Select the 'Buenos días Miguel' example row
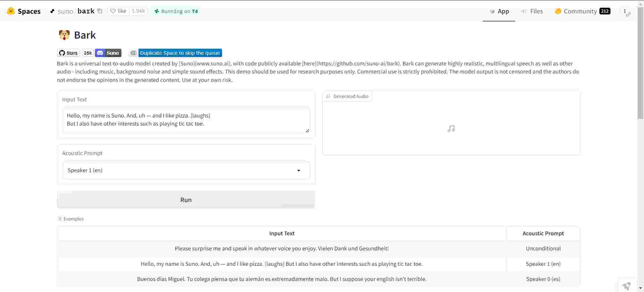644x292 pixels. pyautogui.click(x=282, y=279)
